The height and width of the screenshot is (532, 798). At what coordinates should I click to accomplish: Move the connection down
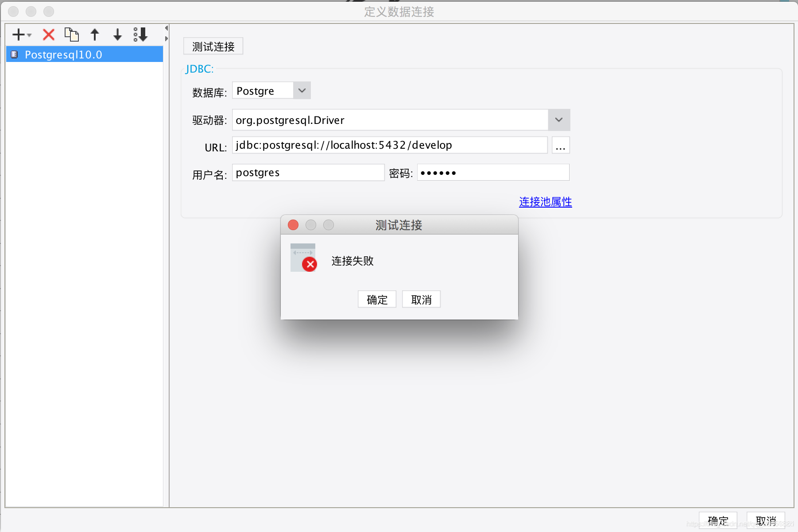coord(117,35)
